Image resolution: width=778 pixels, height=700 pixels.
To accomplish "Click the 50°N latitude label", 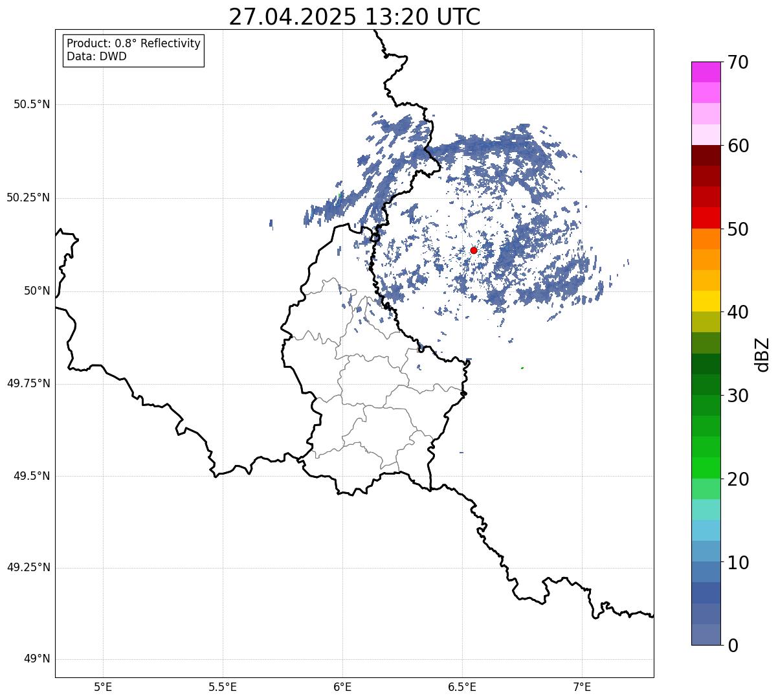I will tap(37, 291).
